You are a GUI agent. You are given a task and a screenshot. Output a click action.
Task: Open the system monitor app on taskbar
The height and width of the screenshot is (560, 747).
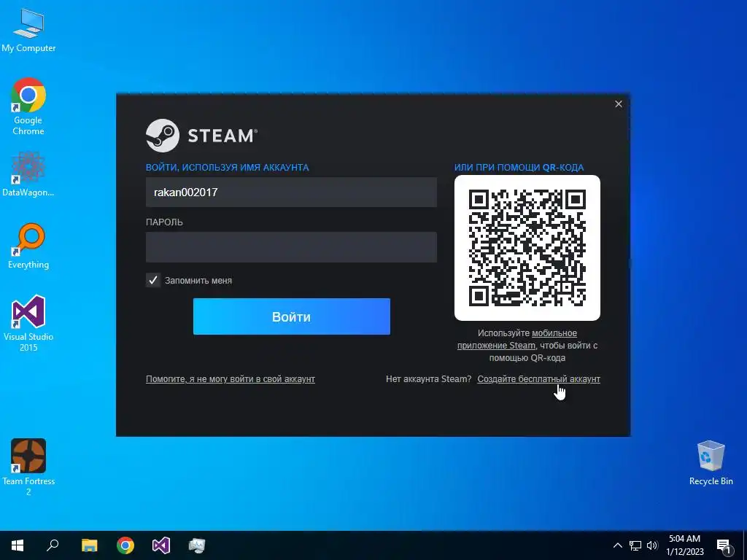pyautogui.click(x=197, y=545)
